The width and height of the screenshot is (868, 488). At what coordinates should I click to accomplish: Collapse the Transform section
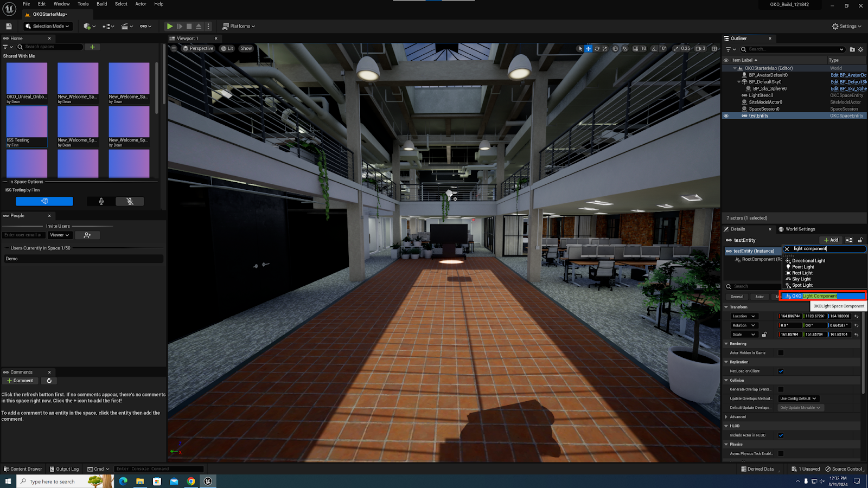(x=726, y=307)
